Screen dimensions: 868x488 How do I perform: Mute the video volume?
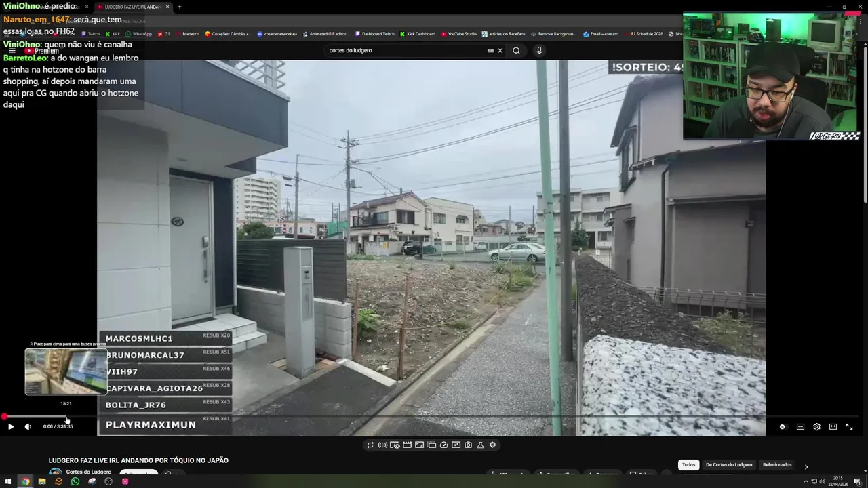28,426
